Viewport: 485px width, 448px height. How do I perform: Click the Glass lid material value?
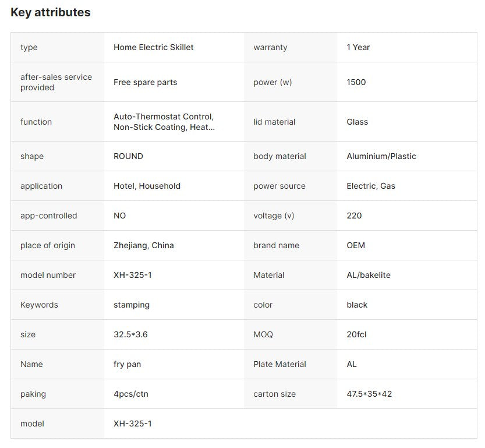point(357,122)
